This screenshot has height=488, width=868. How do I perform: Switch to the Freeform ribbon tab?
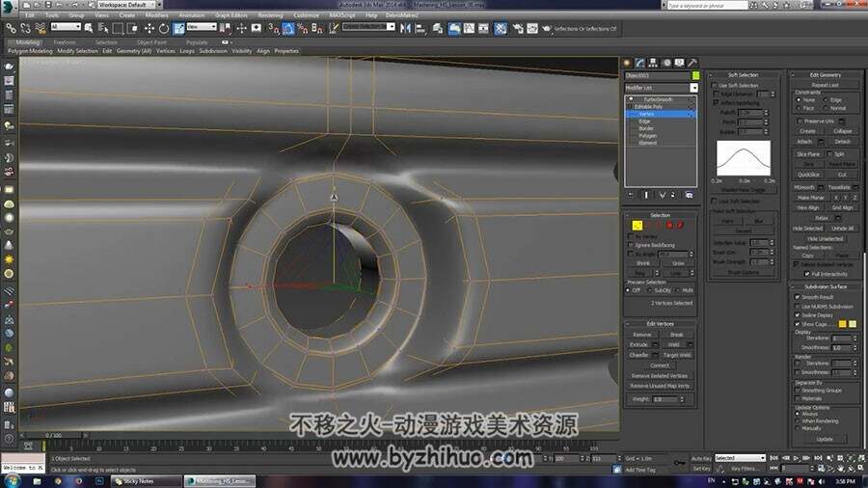pos(65,42)
